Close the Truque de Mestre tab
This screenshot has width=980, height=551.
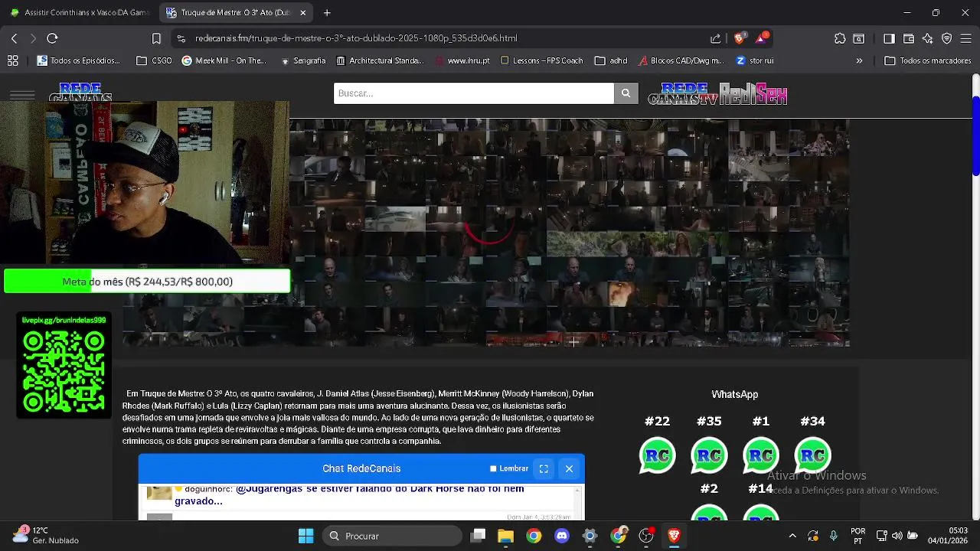[303, 13]
